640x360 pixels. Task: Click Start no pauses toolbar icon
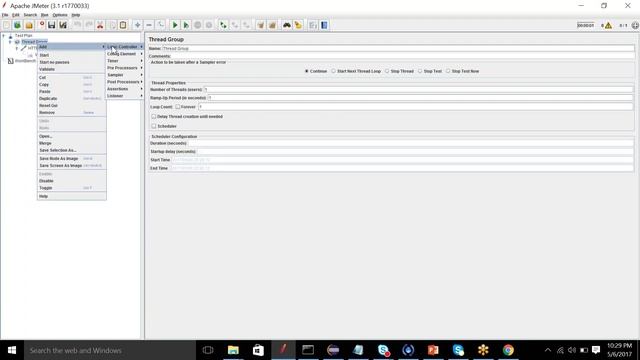(x=186, y=25)
